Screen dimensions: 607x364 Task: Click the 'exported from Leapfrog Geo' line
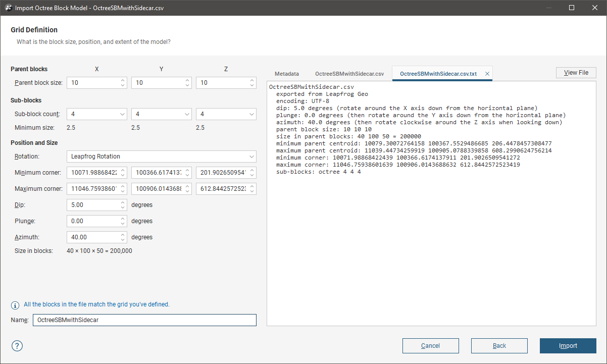pyautogui.click(x=322, y=94)
